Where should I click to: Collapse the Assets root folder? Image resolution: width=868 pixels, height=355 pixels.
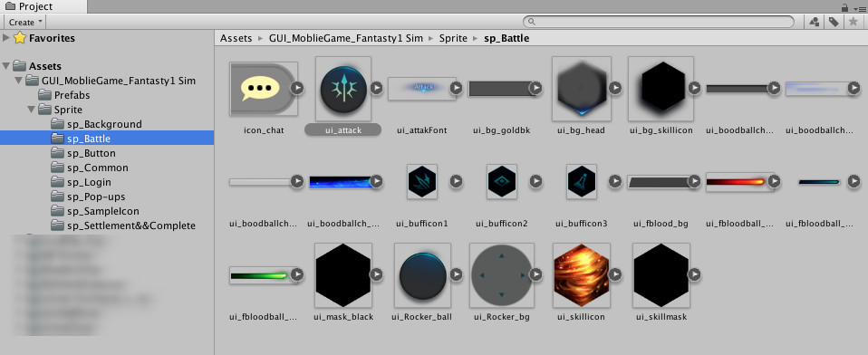[x=6, y=66]
